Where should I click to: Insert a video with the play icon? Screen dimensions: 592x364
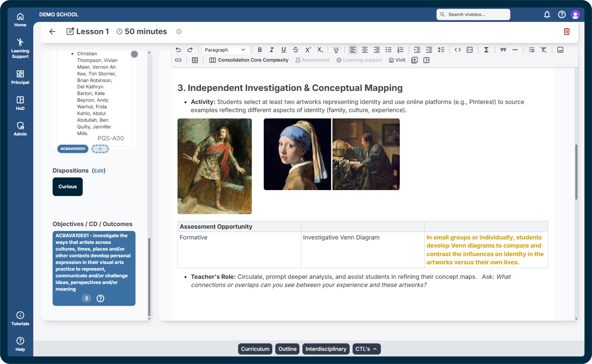click(x=414, y=60)
